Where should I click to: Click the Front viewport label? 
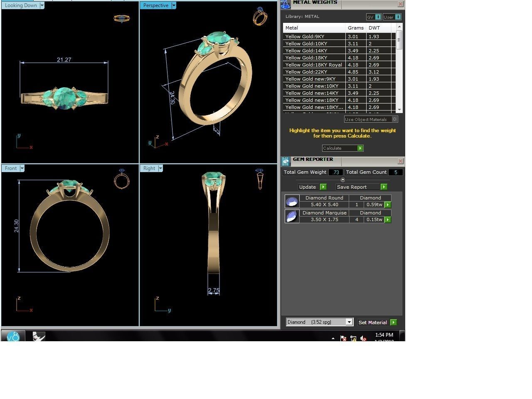[x=11, y=168]
